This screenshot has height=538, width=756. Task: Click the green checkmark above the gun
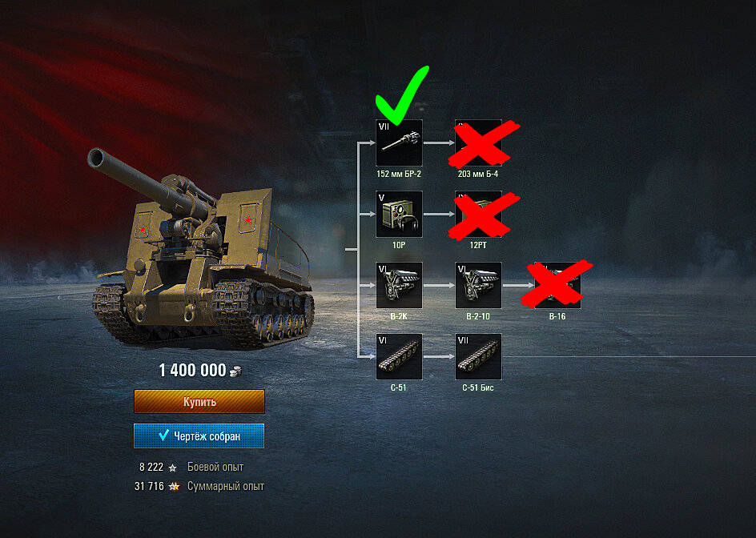[x=402, y=95]
